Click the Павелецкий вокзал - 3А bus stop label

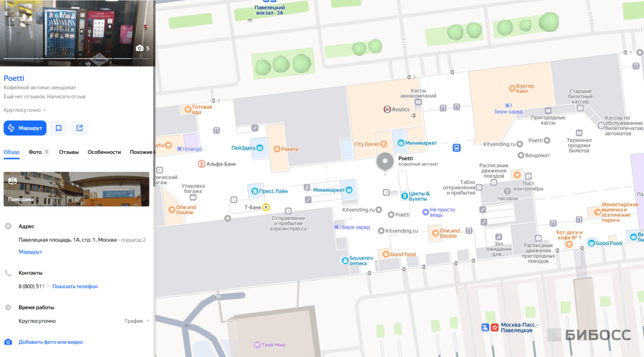[x=270, y=10]
